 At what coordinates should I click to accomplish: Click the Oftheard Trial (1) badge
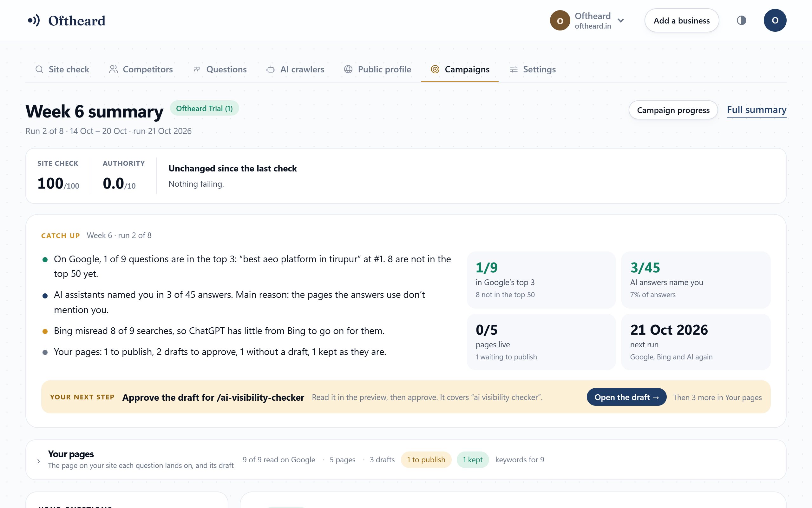pos(204,108)
